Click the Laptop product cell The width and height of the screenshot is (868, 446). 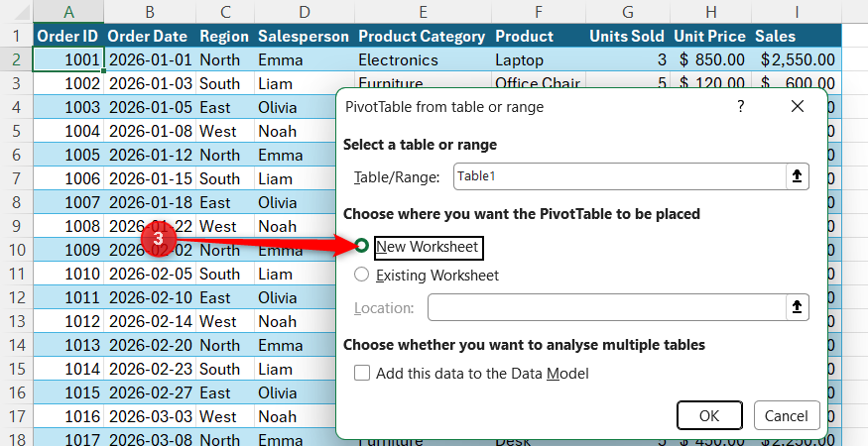(x=539, y=59)
